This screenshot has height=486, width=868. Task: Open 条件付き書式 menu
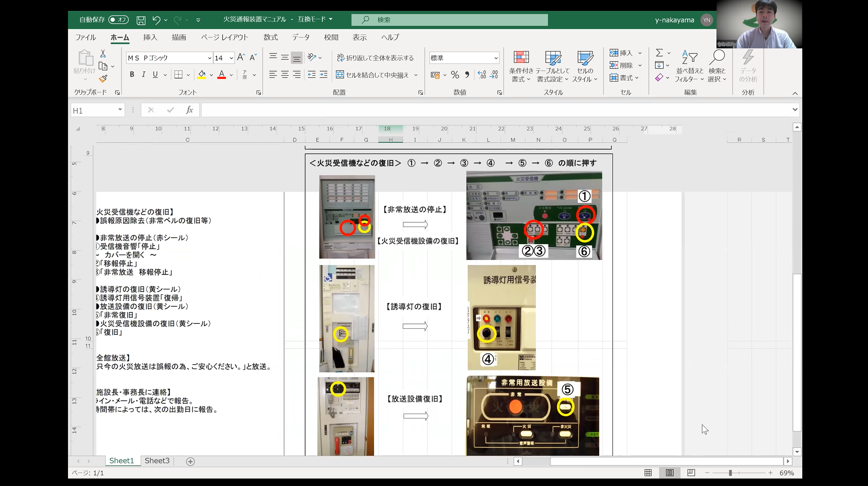521,67
